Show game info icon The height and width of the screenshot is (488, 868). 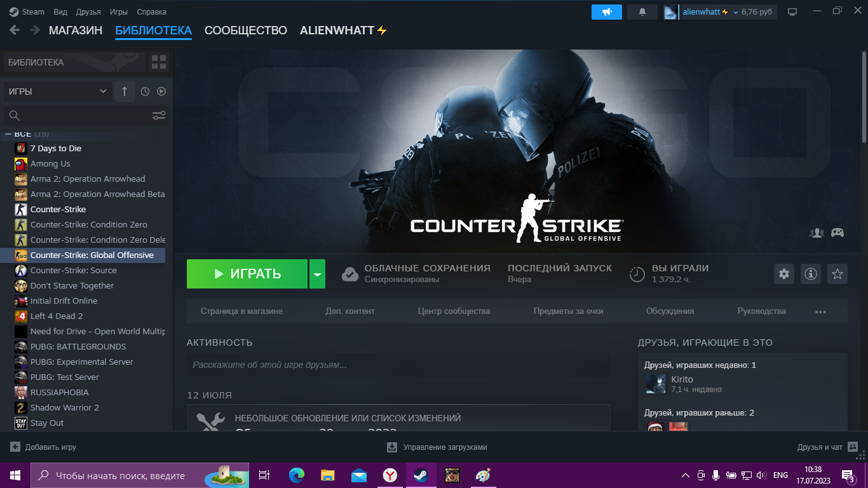coord(811,274)
